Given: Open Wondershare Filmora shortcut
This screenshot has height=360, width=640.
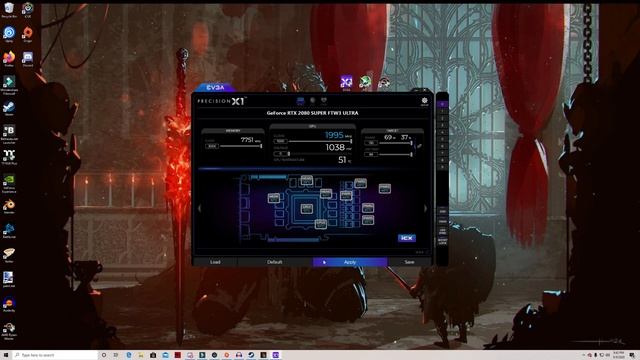Looking at the screenshot, I should pos(9,85).
